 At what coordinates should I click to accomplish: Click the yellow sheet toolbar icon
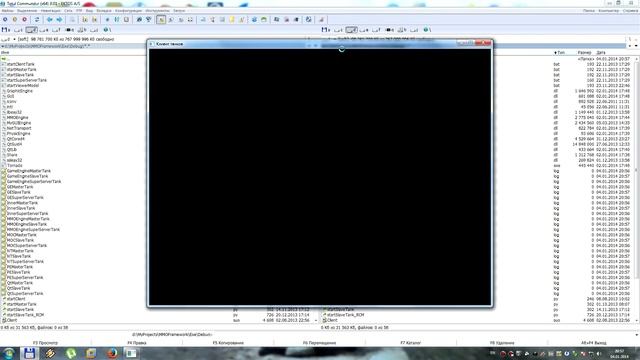pos(232,20)
